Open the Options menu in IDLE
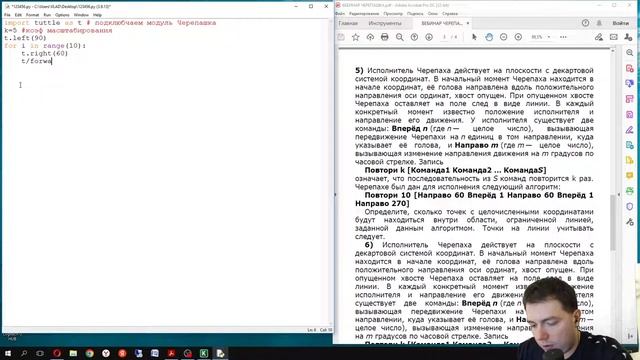 tap(62, 15)
